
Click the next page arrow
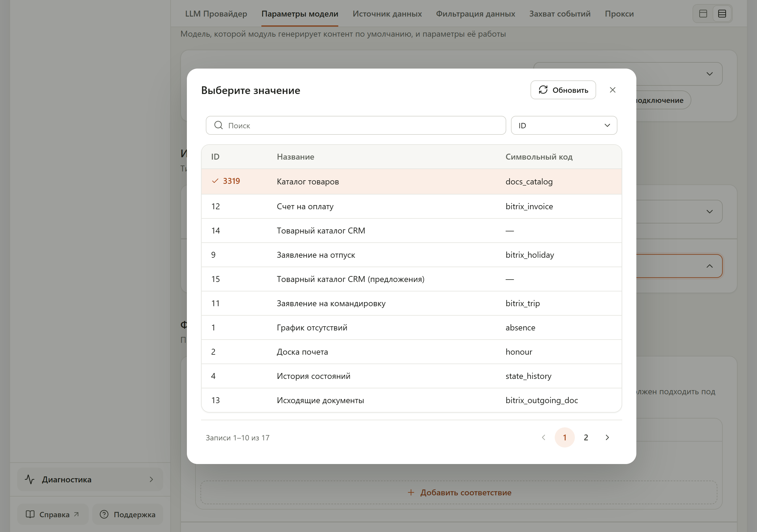[x=607, y=437]
